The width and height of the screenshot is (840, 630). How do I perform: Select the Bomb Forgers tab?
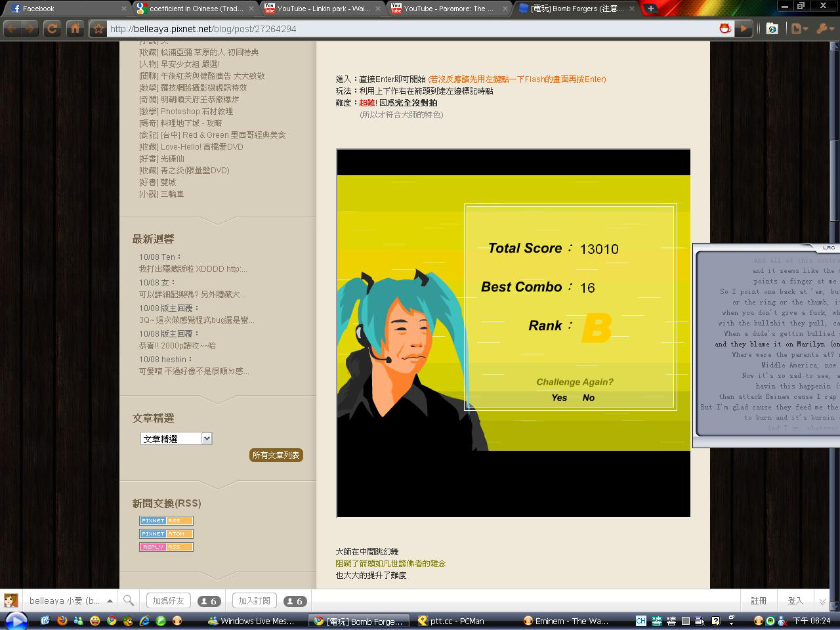click(x=577, y=9)
